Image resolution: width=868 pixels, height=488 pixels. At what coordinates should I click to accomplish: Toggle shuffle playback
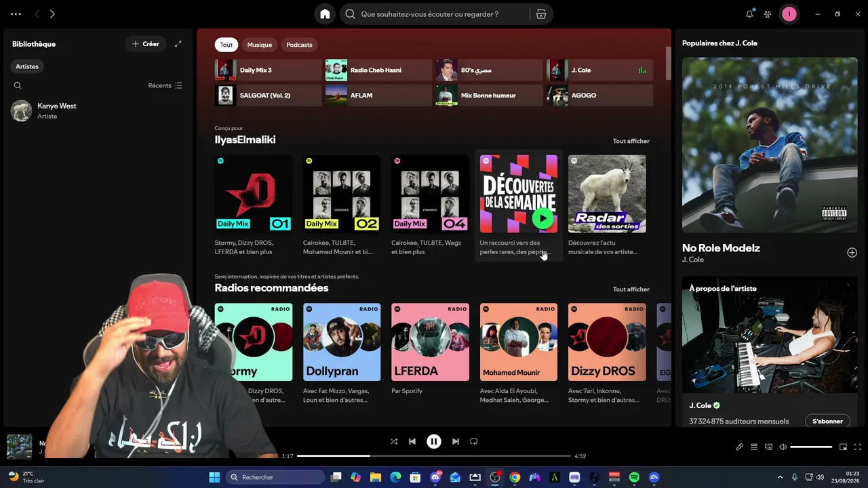pyautogui.click(x=394, y=441)
